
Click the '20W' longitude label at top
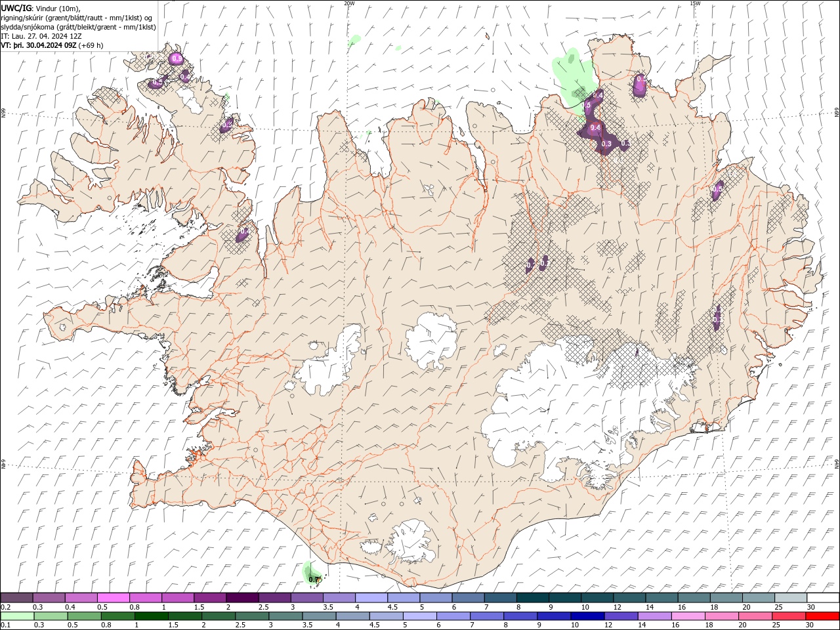tap(349, 3)
